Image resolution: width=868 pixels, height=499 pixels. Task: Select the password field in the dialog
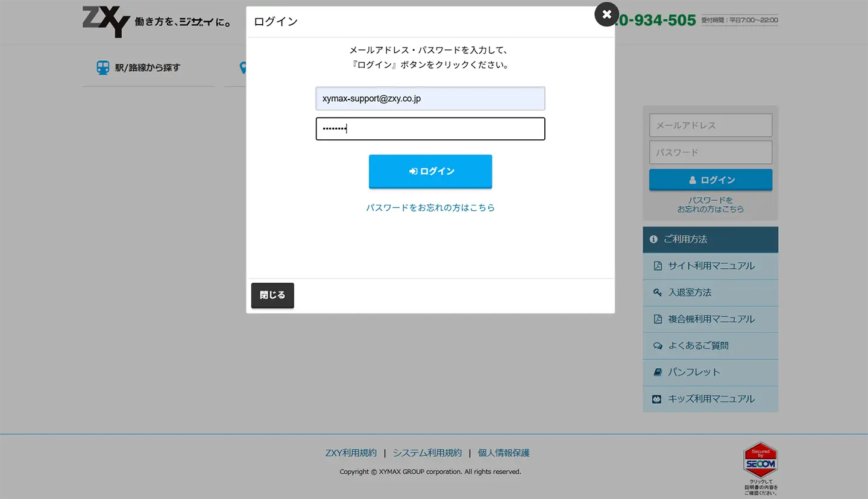coord(430,128)
